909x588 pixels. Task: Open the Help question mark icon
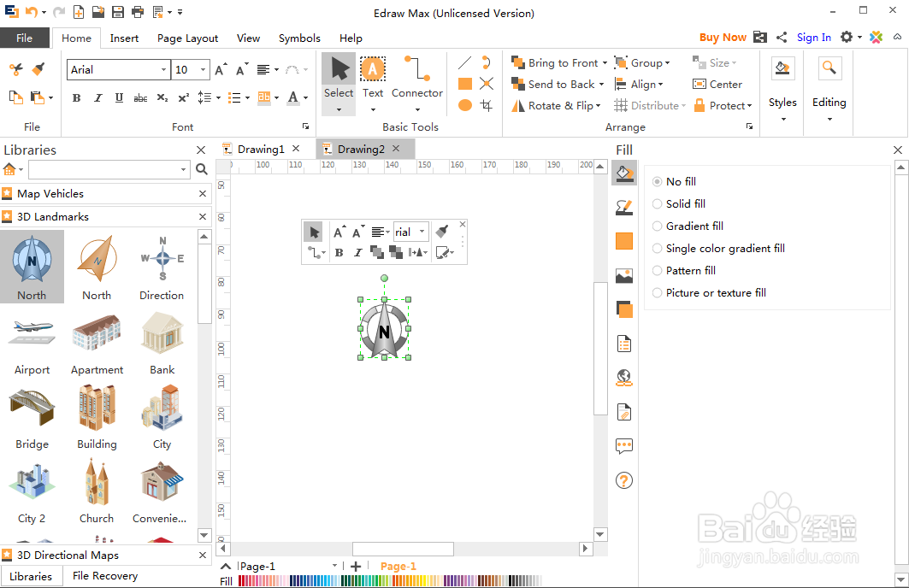click(x=623, y=480)
